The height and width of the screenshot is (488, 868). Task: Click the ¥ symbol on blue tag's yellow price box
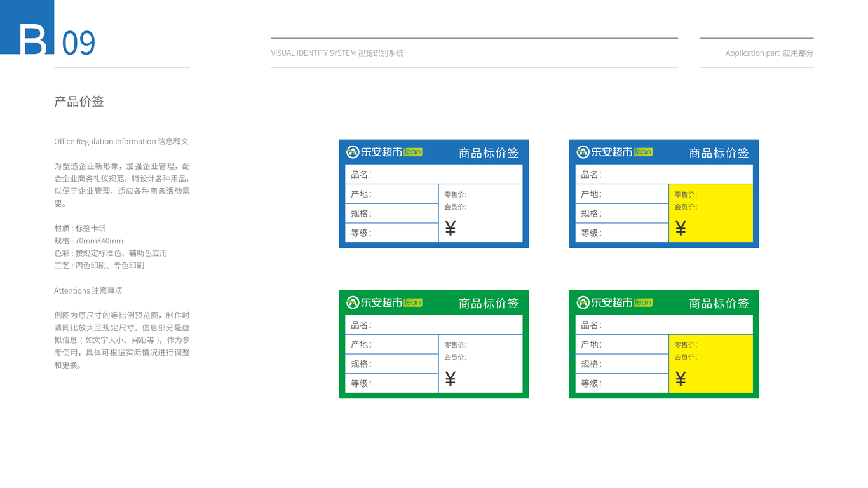681,229
